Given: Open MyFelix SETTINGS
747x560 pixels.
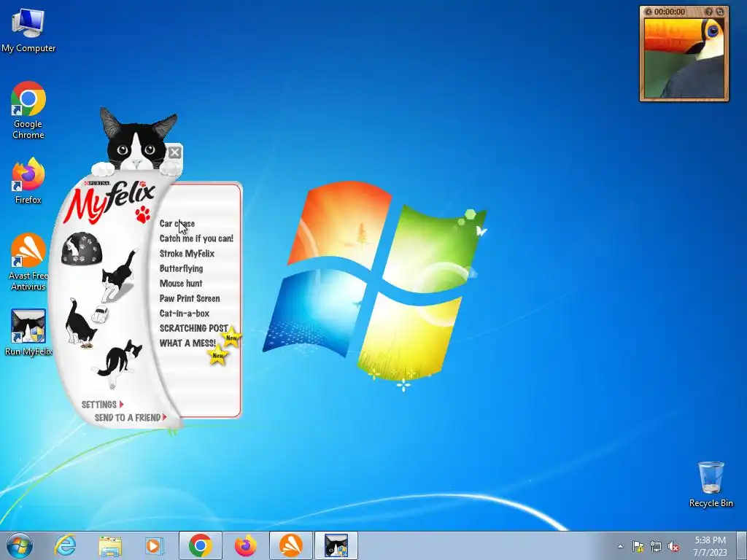Looking at the screenshot, I should pyautogui.click(x=99, y=404).
